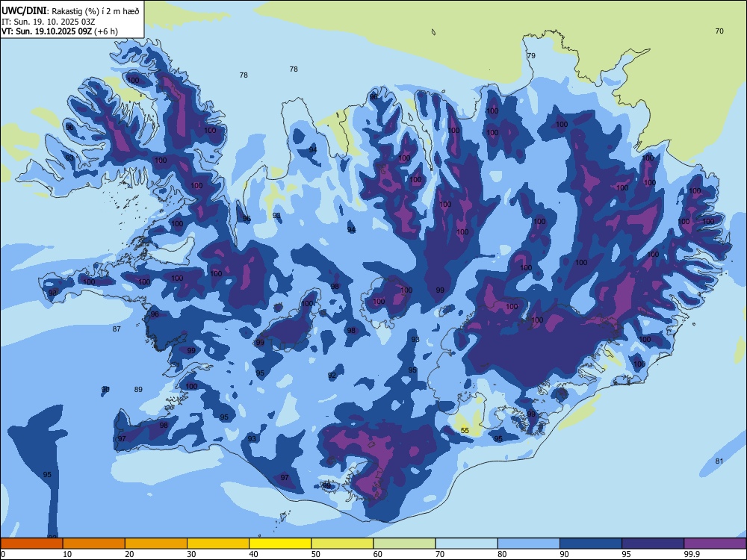Pick the 60–70 light green legend swatch
Screen dimensions: 747x560
click(x=404, y=544)
